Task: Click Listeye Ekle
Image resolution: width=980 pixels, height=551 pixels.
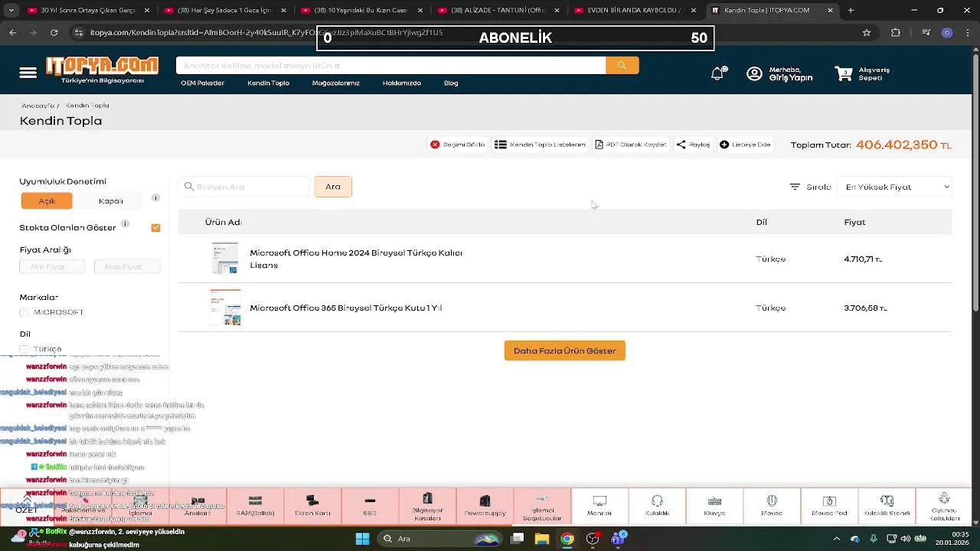Action: tap(745, 145)
